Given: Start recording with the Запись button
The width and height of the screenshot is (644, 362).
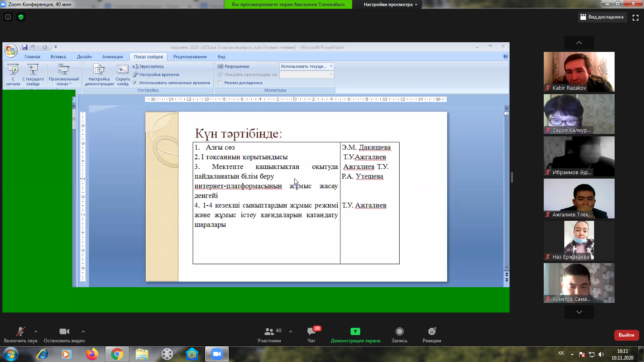Looking at the screenshot, I should (x=399, y=331).
